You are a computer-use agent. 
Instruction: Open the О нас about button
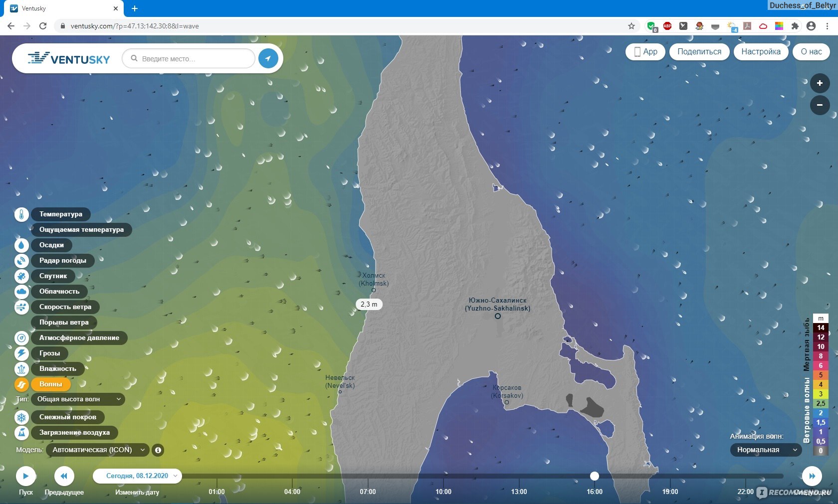(812, 52)
